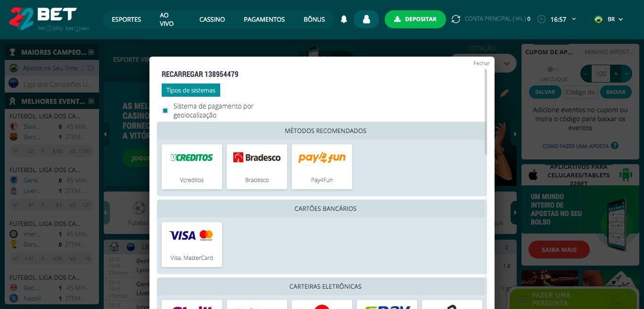The image size is (644, 309).
Task: Open the Cotação odds format dropdown
Action: [x=507, y=63]
